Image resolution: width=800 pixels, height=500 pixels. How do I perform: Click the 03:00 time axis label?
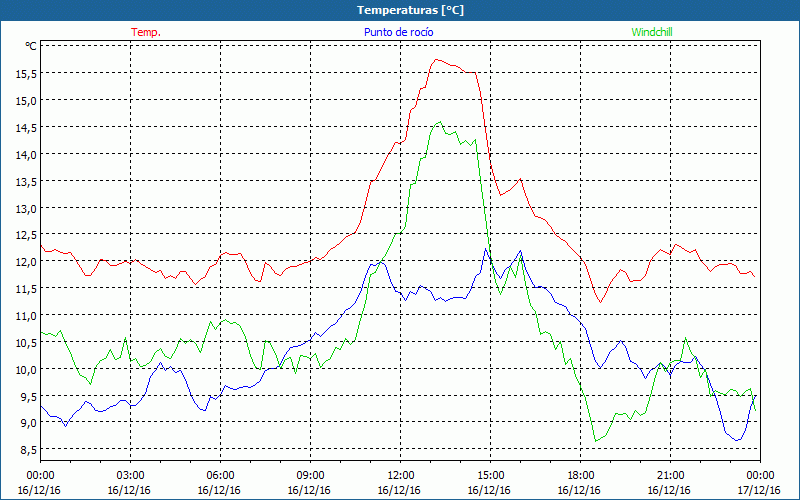(130, 475)
